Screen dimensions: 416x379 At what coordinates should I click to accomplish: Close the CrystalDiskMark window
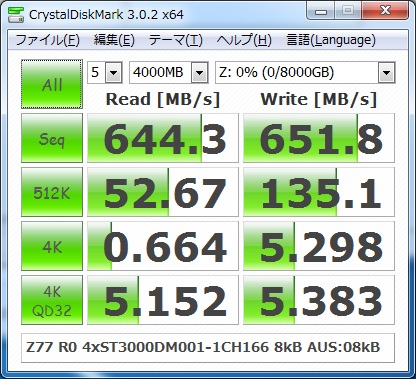click(385, 11)
